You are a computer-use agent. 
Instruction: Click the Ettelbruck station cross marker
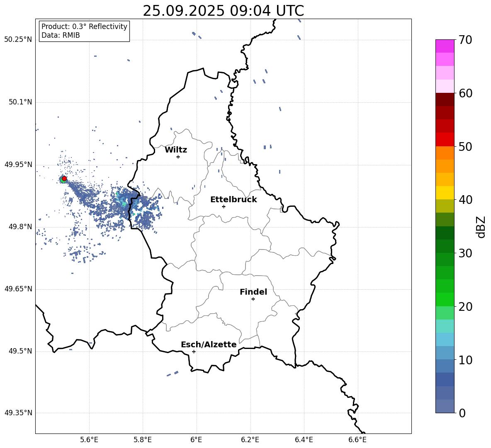point(224,206)
